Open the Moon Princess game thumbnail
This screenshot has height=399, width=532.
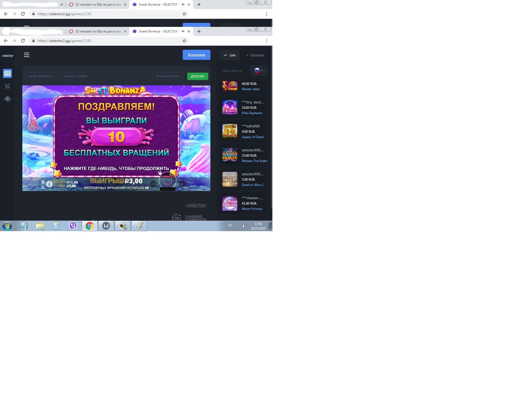click(230, 203)
